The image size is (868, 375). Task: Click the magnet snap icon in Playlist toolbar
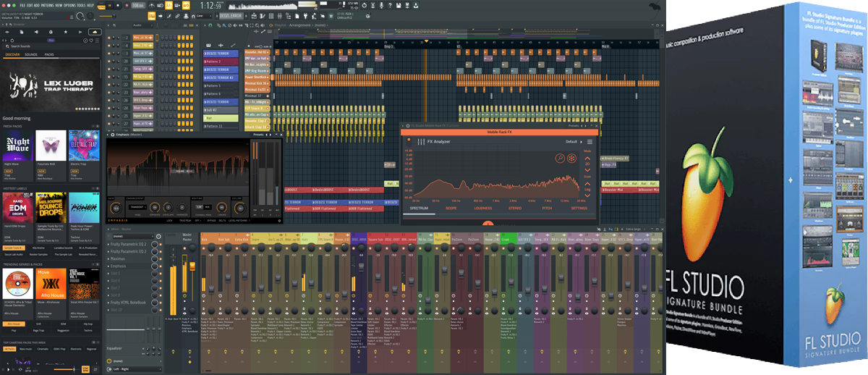(210, 25)
